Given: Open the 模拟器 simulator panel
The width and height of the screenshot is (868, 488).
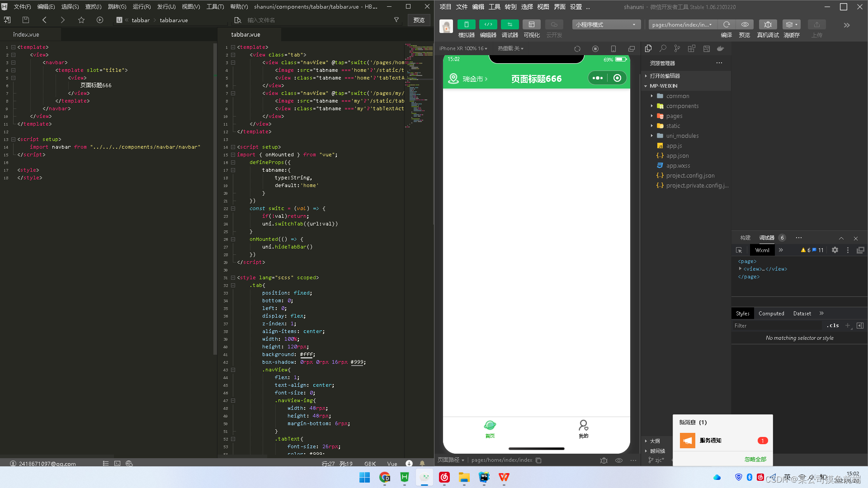Looking at the screenshot, I should pyautogui.click(x=466, y=28).
